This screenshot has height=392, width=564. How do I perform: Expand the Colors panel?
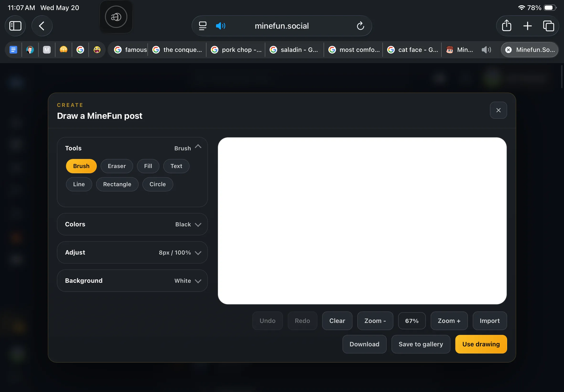[x=132, y=224]
